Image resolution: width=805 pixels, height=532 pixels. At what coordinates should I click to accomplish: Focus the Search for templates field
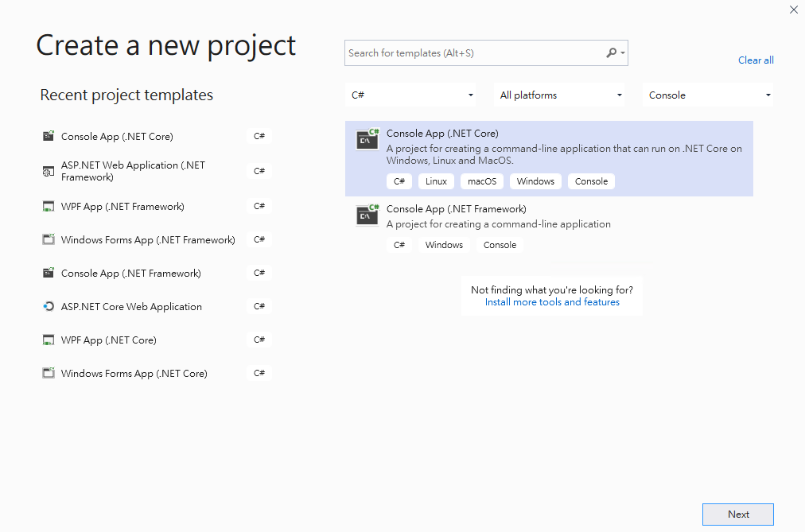coord(486,52)
